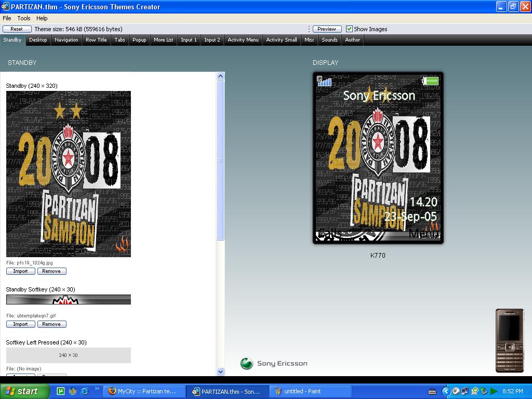Switch to the Activity Menu tab
The height and width of the screenshot is (399, 532).
[x=243, y=40]
